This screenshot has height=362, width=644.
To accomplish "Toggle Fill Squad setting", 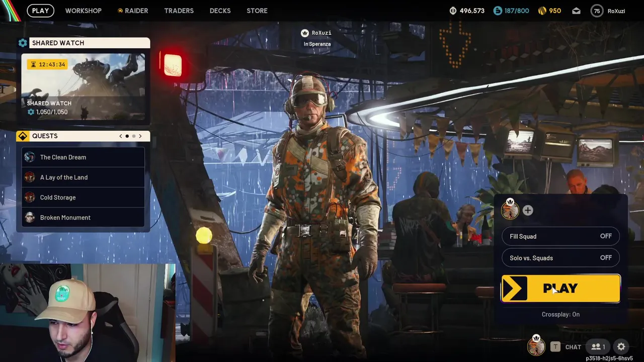I will (560, 236).
